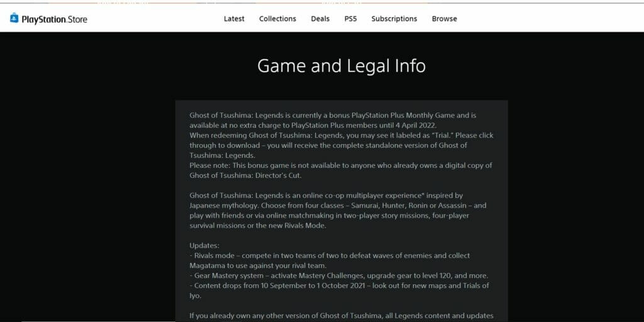Open the Latest tab

click(234, 19)
